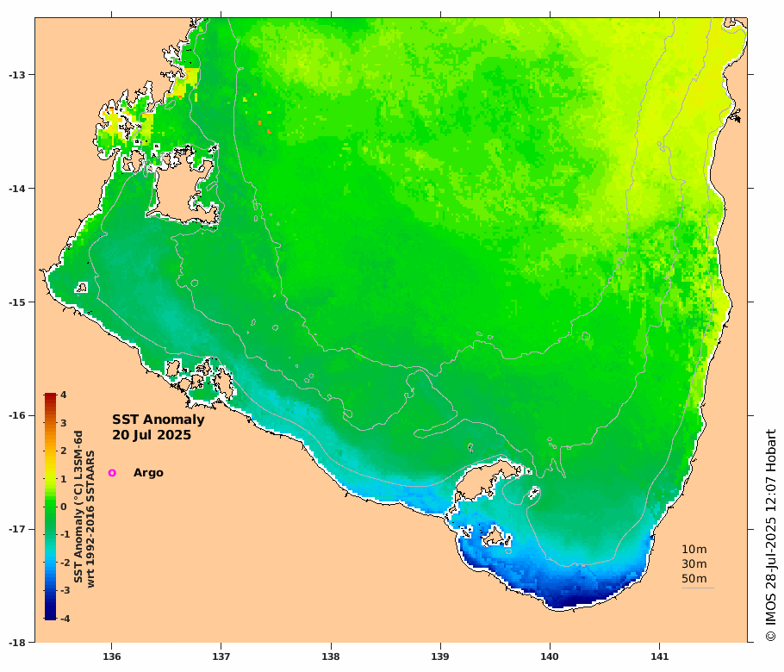
Task: Click the -15 latitude axis label
Action: click(16, 302)
